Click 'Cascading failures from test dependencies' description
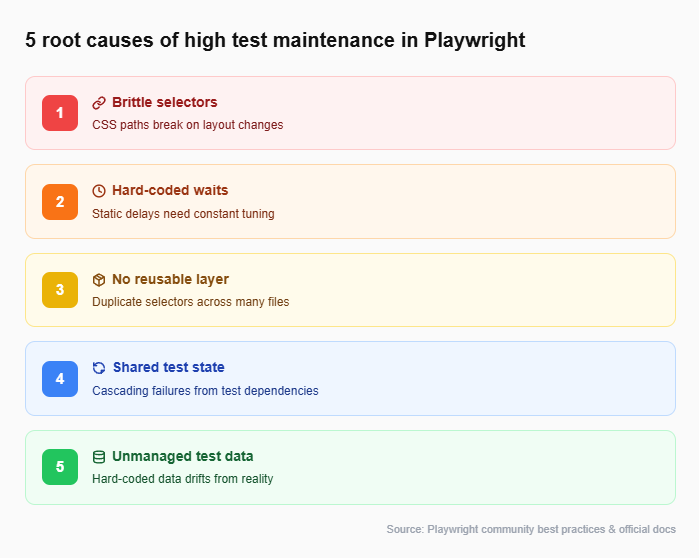This screenshot has width=699, height=558. click(205, 390)
